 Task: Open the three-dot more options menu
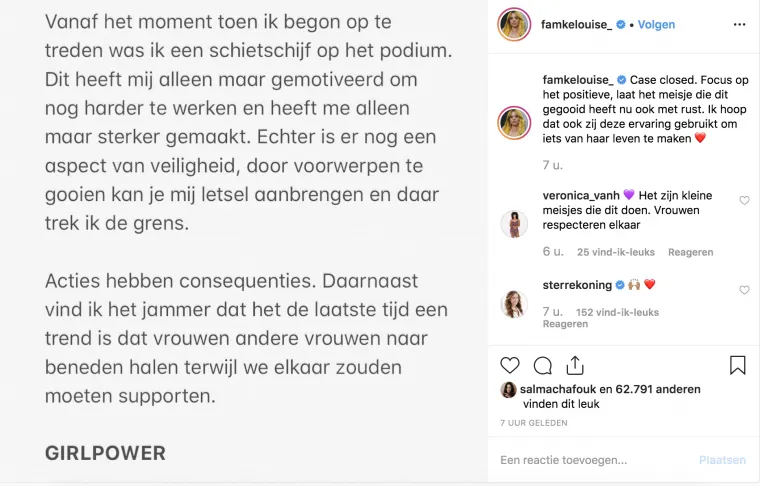point(739,24)
